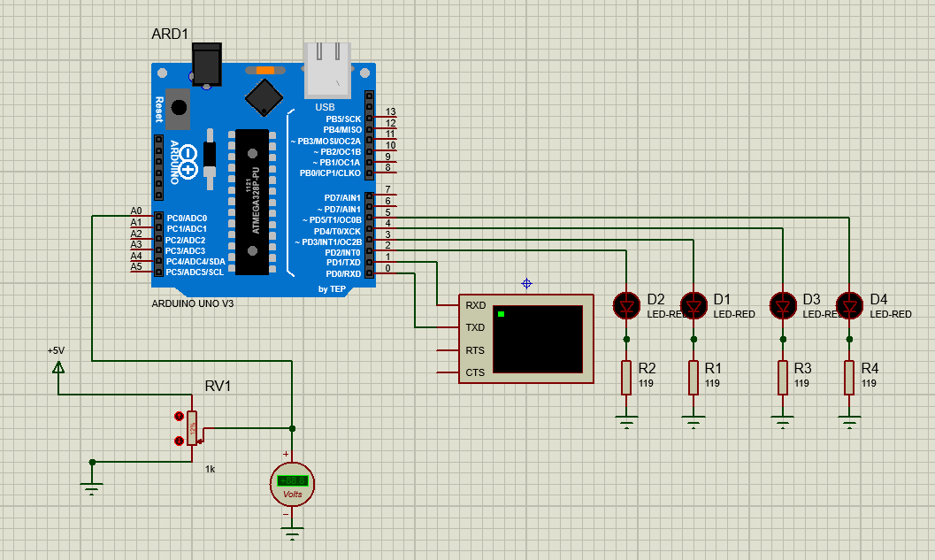Click the A5 analog pin label
Viewport: 935px width, 560px height.
pos(136,266)
